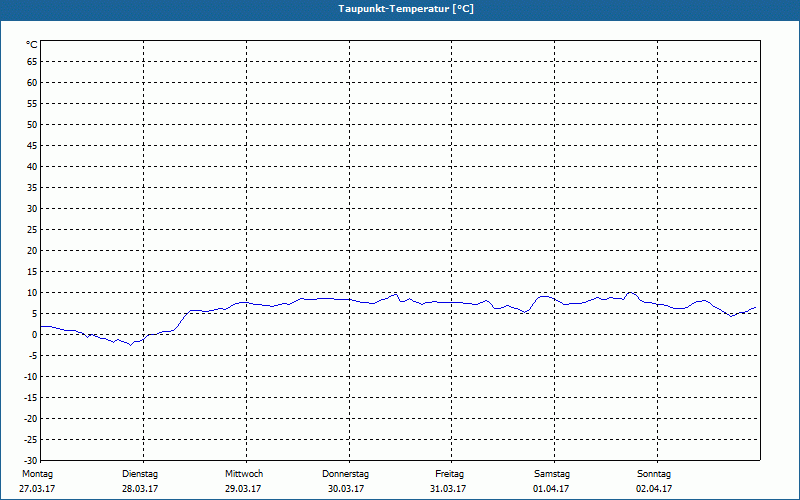Click the date 28.03.17

140,489
